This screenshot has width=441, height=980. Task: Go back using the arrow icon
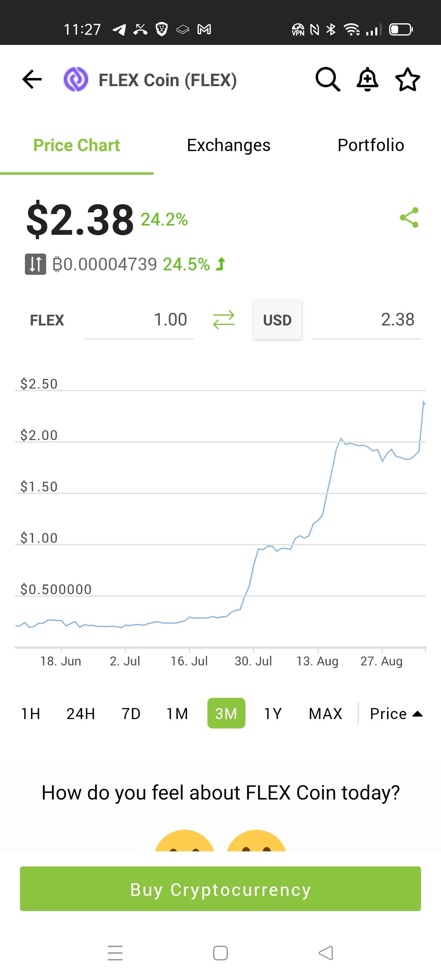[32, 79]
